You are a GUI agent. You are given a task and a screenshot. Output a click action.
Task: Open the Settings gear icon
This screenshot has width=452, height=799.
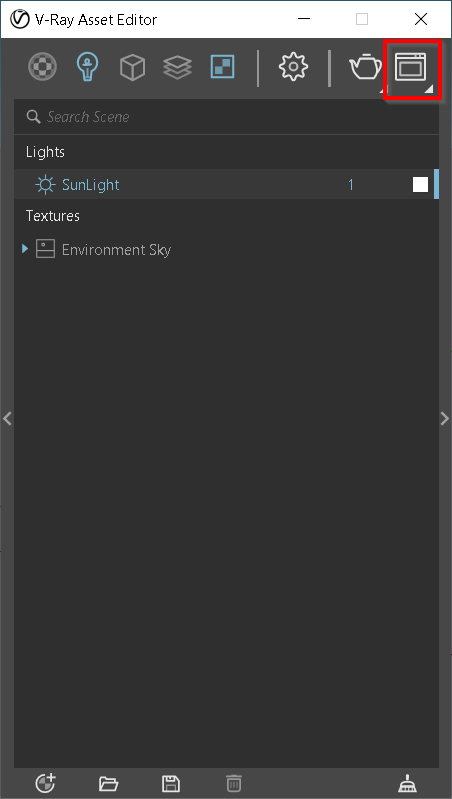(x=294, y=67)
